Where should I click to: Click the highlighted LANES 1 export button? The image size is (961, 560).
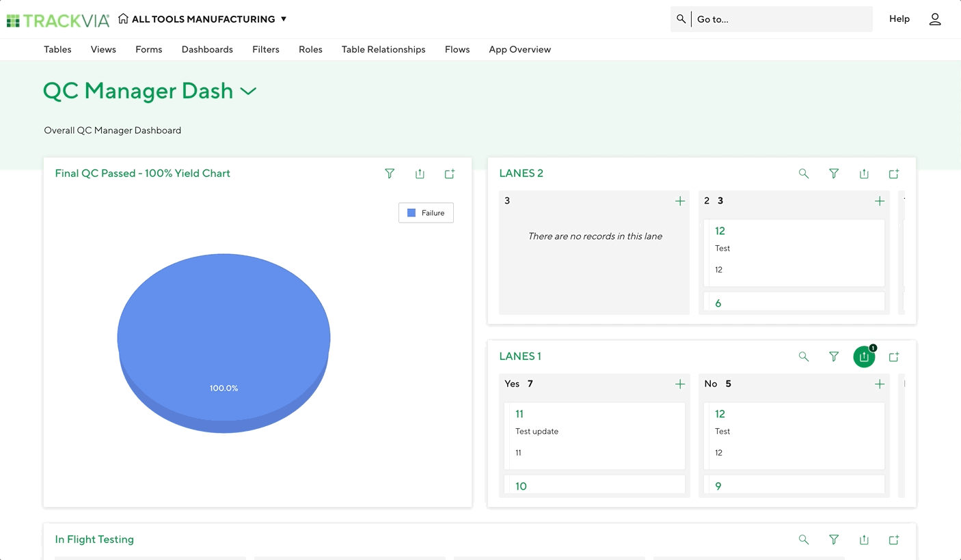tap(864, 356)
